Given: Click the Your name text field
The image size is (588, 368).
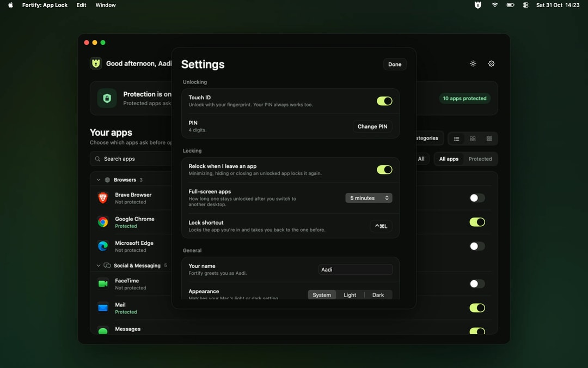Looking at the screenshot, I should point(355,270).
